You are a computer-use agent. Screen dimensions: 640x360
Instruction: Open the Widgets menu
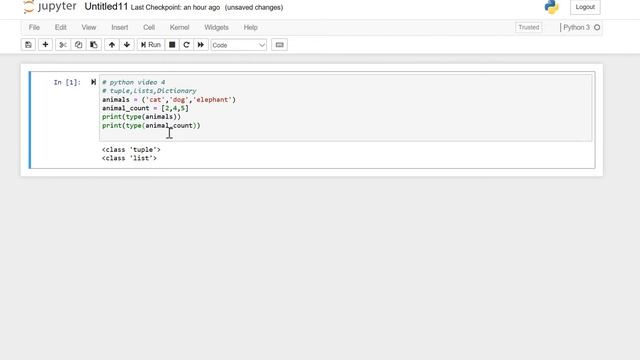[216, 27]
